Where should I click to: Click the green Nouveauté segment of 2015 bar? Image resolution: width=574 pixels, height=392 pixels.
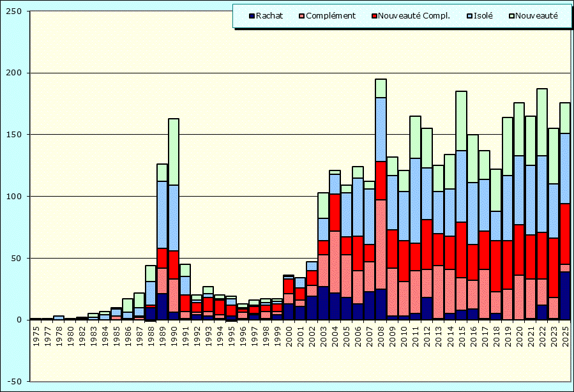point(461,121)
